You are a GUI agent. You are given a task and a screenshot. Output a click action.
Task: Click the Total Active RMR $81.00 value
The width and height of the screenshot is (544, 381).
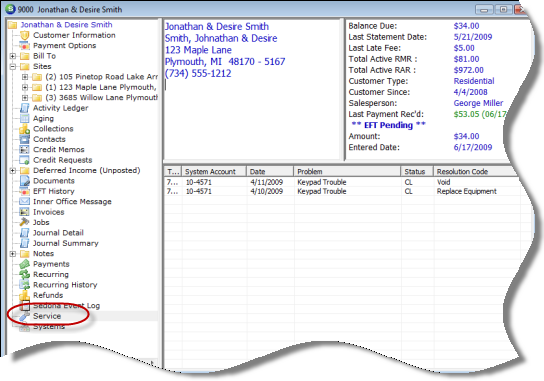click(x=466, y=59)
